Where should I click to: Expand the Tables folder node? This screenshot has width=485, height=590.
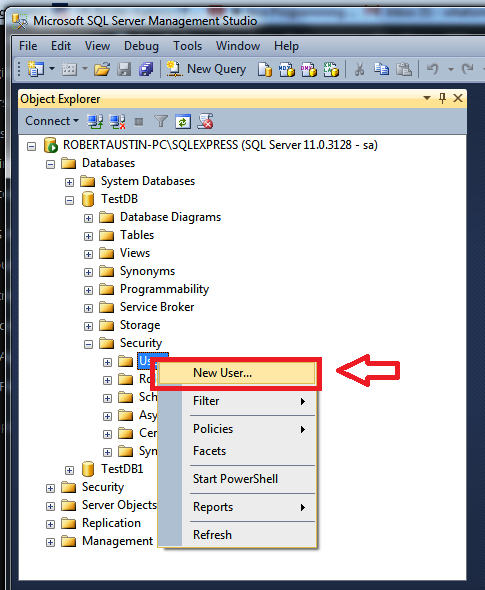point(88,236)
